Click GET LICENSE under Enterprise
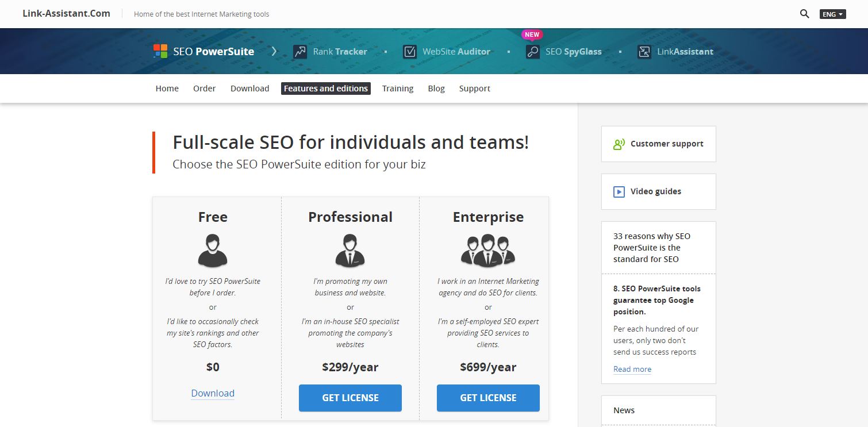Image resolution: width=868 pixels, height=427 pixels. [x=488, y=398]
